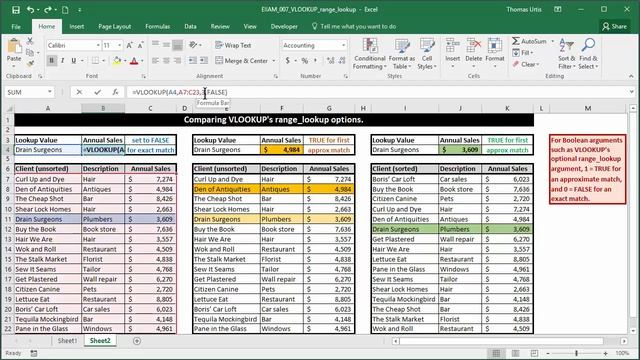The height and width of the screenshot is (360, 640).
Task: Expand the Name Box dropdown
Action: tap(49, 92)
